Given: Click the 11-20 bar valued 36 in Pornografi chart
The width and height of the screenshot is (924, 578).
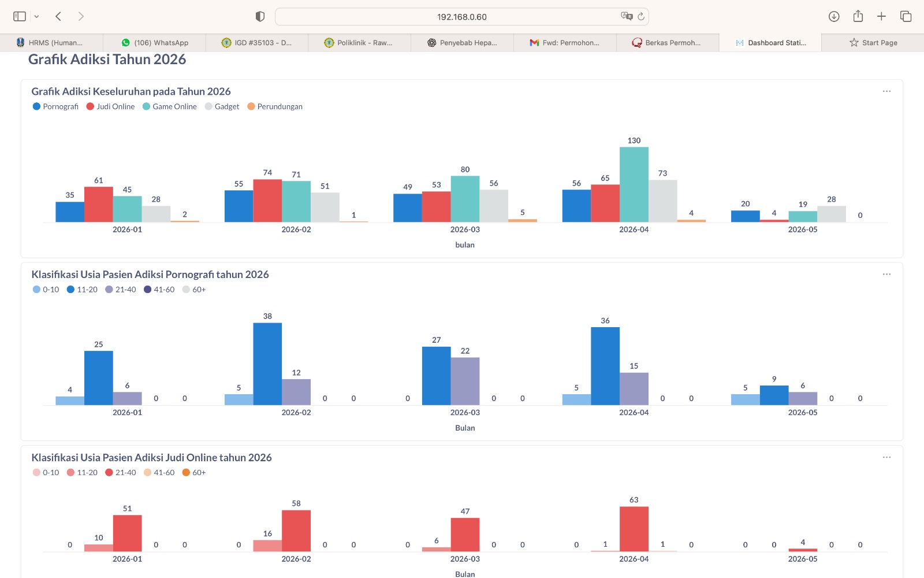Looking at the screenshot, I should (605, 366).
